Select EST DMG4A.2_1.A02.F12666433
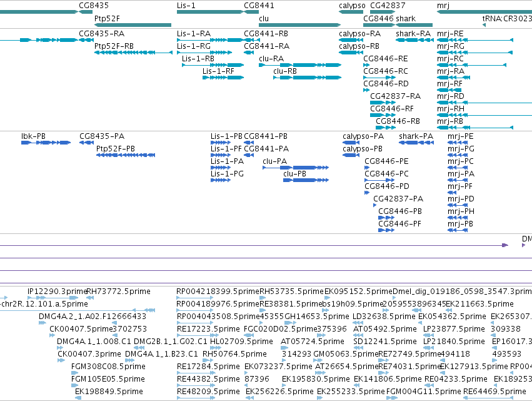532x401 pixels. click(93, 317)
